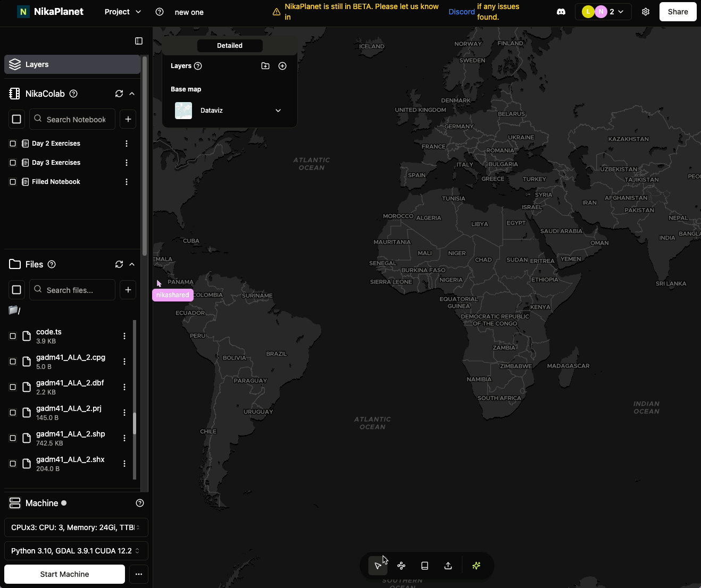701x588 pixels.
Task: Add new layer group folder icon
Action: pos(265,66)
